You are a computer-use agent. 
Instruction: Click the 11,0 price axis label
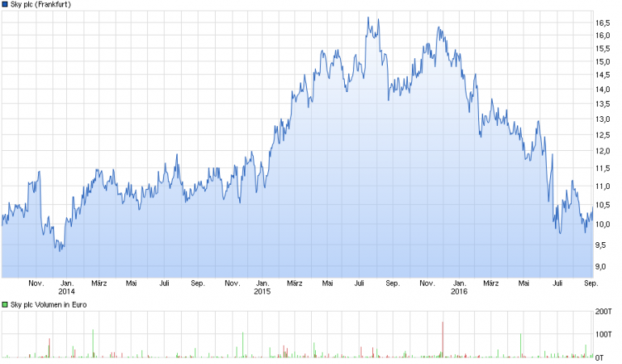point(603,186)
